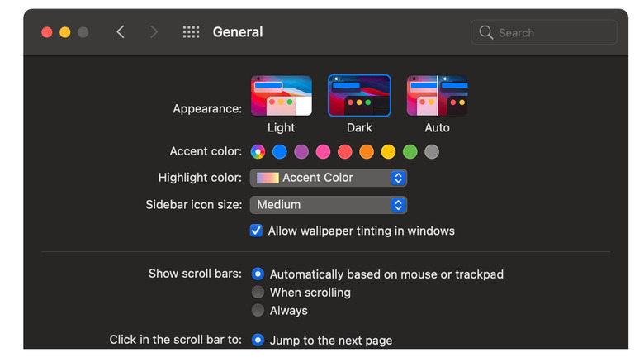644x362 pixels.
Task: Select Jump to the next page option
Action: [x=258, y=340]
